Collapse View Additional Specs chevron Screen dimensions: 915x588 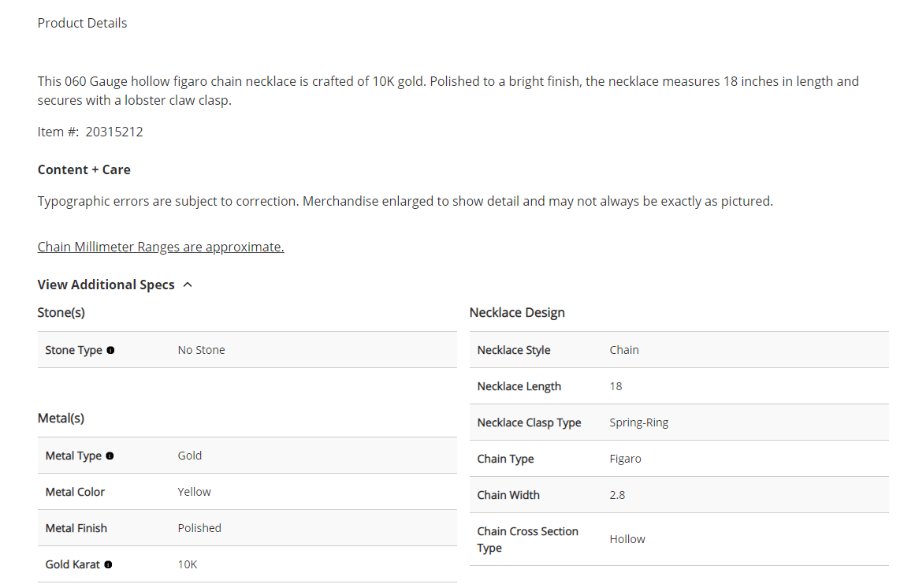pyautogui.click(x=188, y=285)
